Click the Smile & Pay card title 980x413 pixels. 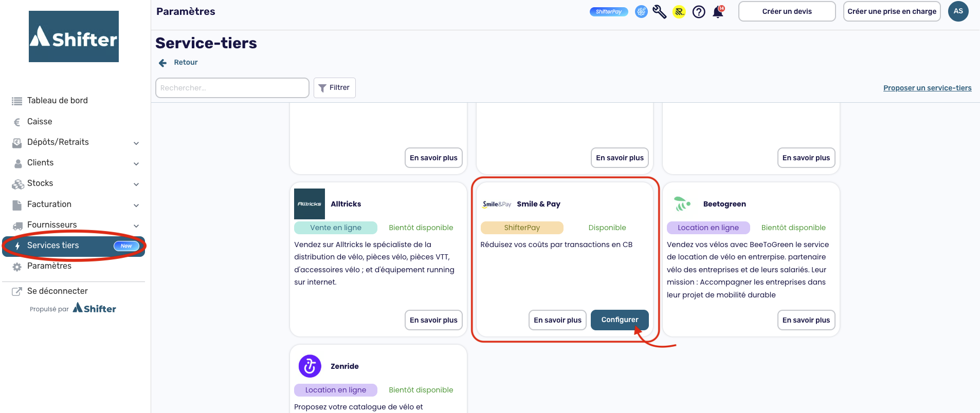pos(538,204)
